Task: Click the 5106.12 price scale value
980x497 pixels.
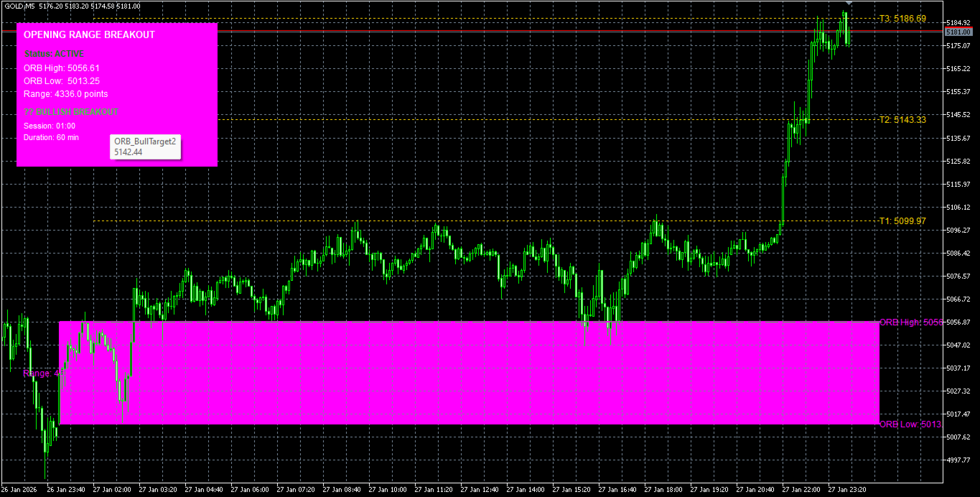Action: pyautogui.click(x=958, y=208)
